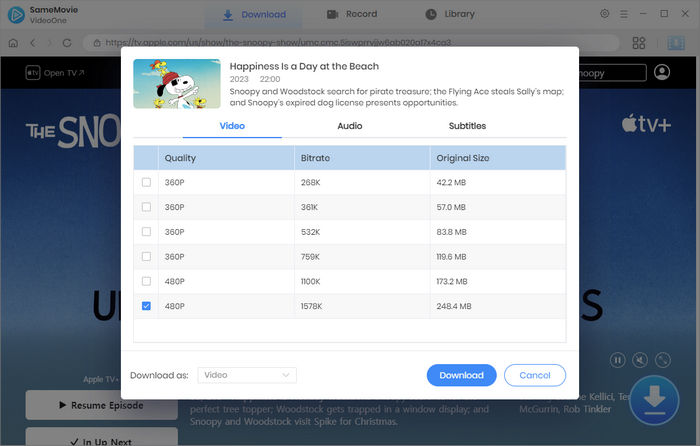700x446 pixels.
Task: Select the Subtitles tab in dialog
Action: pos(467,126)
